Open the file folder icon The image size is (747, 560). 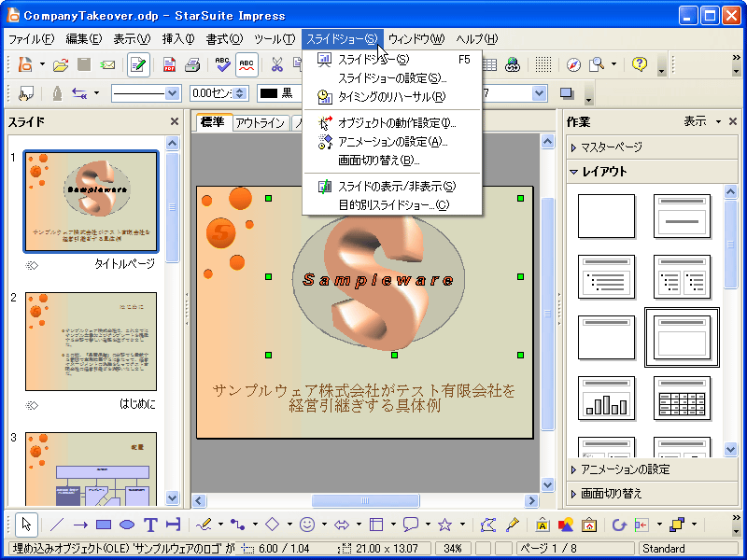tap(61, 64)
